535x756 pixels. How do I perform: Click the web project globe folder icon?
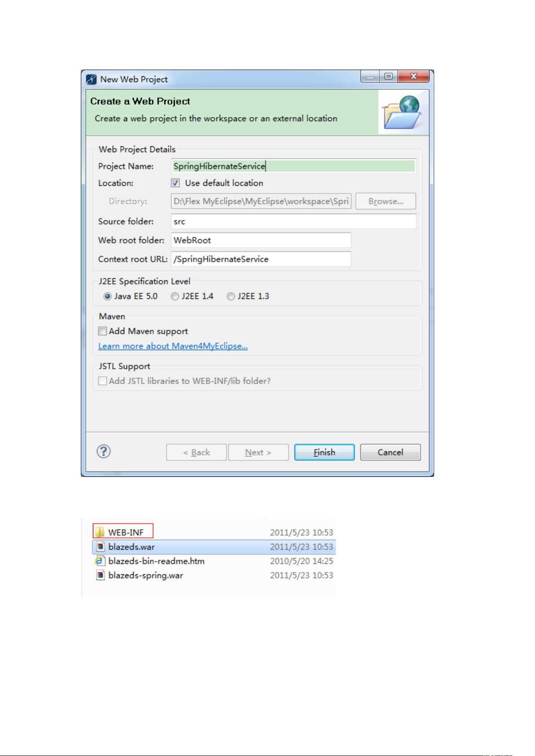click(401, 112)
